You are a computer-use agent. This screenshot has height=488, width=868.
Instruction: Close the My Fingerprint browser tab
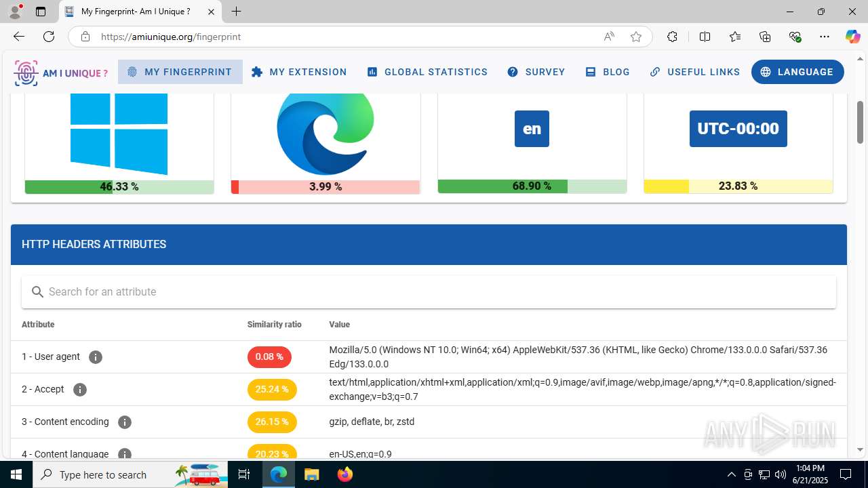211,12
